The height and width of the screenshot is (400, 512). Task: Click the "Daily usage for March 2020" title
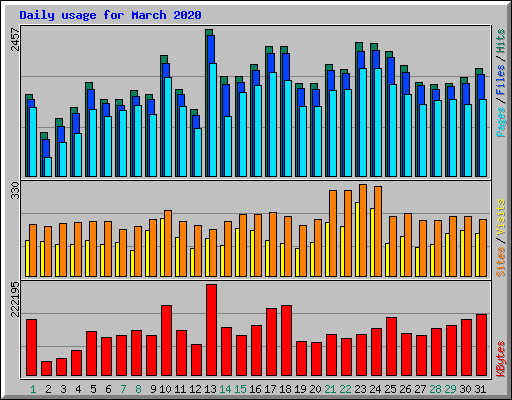tap(110, 15)
